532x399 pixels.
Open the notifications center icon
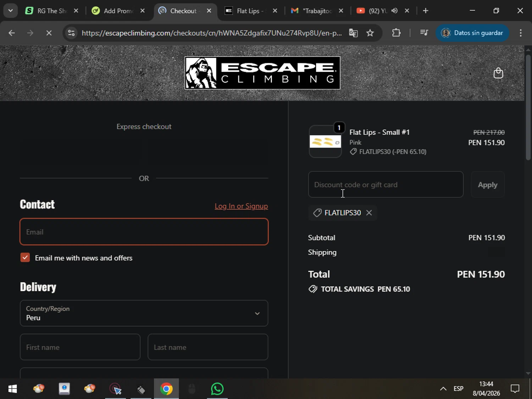coord(515,389)
